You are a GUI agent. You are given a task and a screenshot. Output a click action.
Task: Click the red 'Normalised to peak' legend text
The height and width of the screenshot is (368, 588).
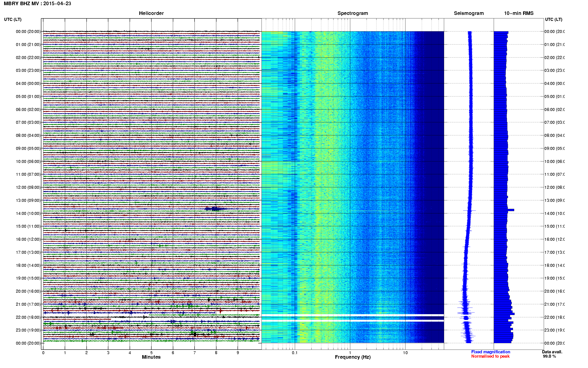click(490, 356)
